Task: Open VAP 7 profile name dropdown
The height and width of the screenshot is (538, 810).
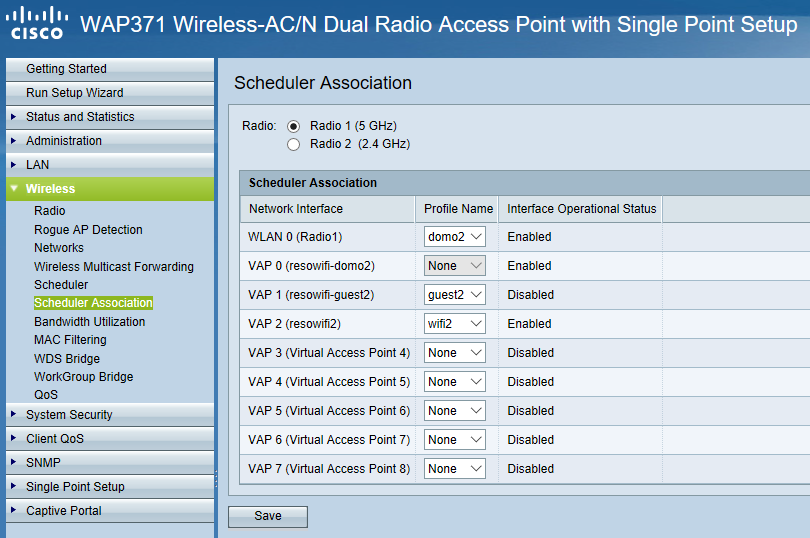Action: pyautogui.click(x=455, y=469)
